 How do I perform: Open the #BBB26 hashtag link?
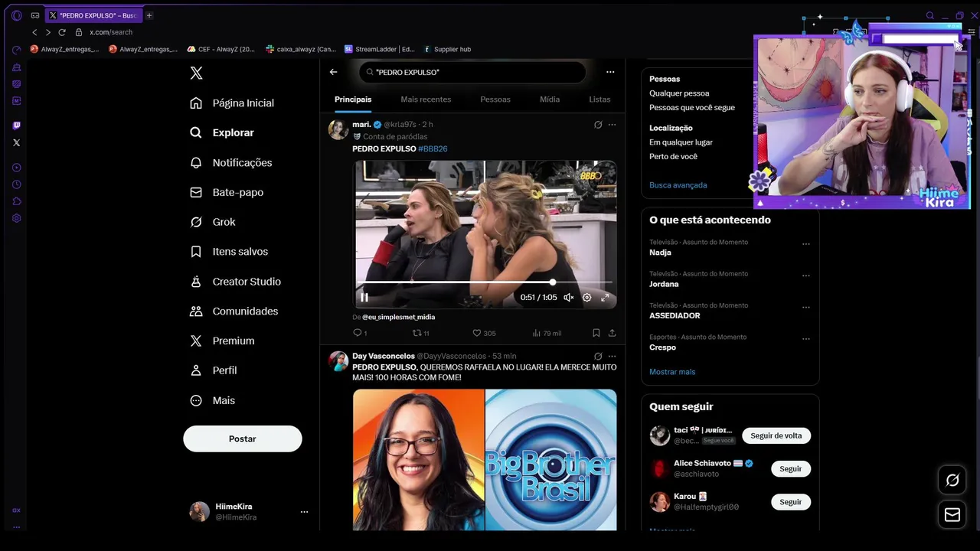(433, 148)
